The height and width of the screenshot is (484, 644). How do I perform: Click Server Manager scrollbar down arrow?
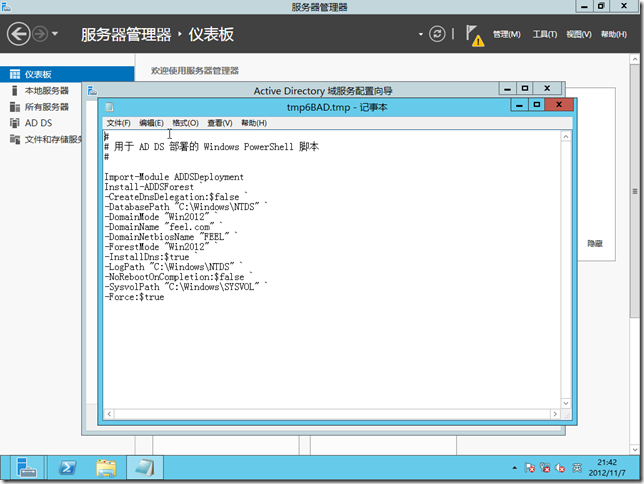635,449
